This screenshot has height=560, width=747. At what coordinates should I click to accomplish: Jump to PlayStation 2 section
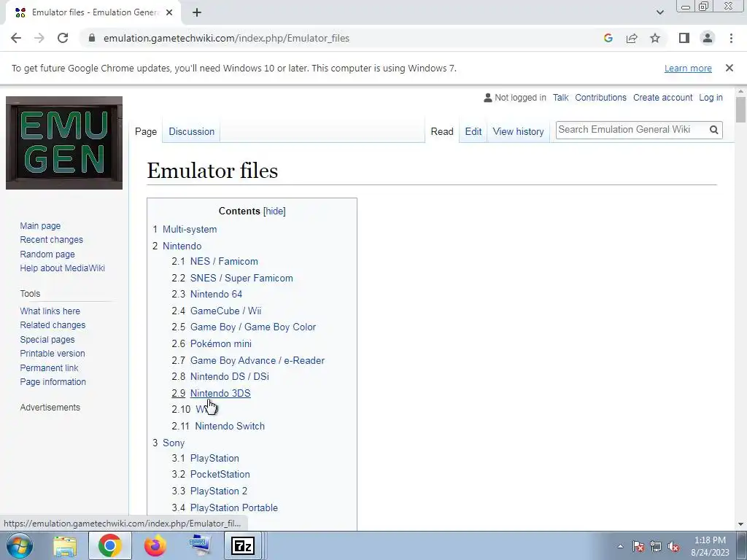pos(219,491)
